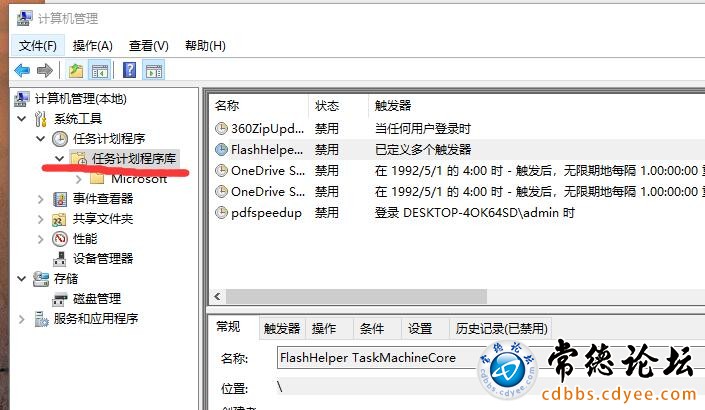The width and height of the screenshot is (705, 410).
Task: Click the Up one level folder icon
Action: (x=76, y=70)
